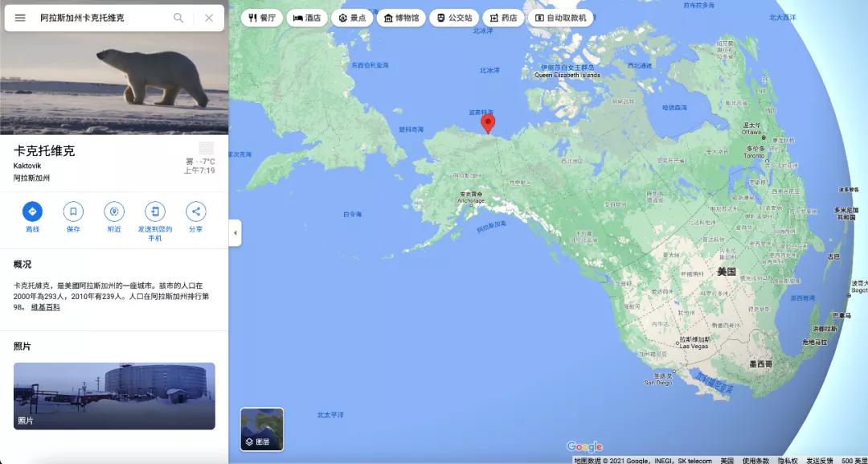Open the 使用条款 footer link
868x464 pixels.
(755, 460)
